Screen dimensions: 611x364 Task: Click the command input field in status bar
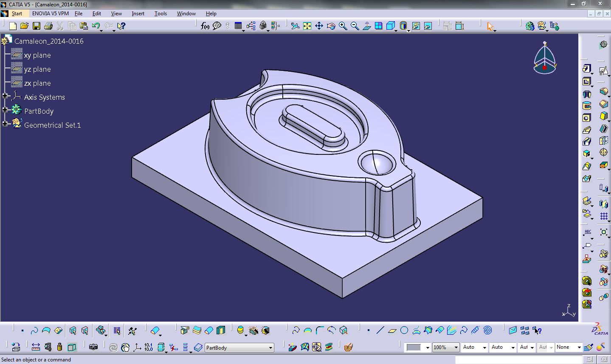tap(520, 360)
